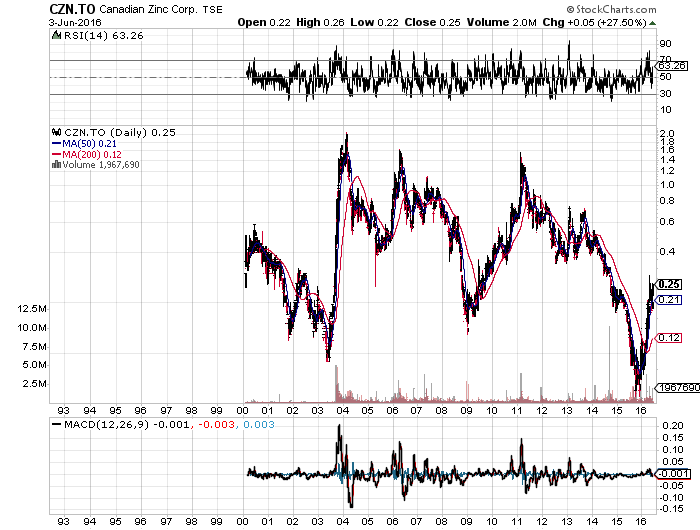Viewport: 700px width, 530px height.
Task: Click the 0.25 last price tag on right axis
Action: (x=668, y=285)
